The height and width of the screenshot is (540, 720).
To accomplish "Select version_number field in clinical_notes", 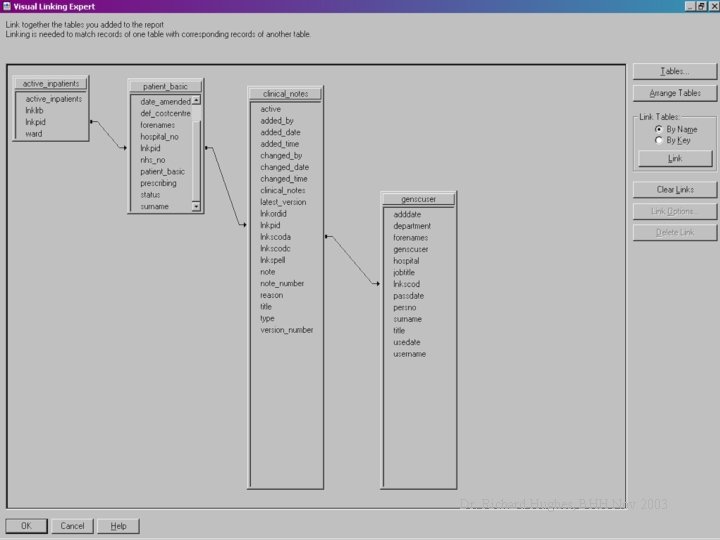I will coord(287,330).
